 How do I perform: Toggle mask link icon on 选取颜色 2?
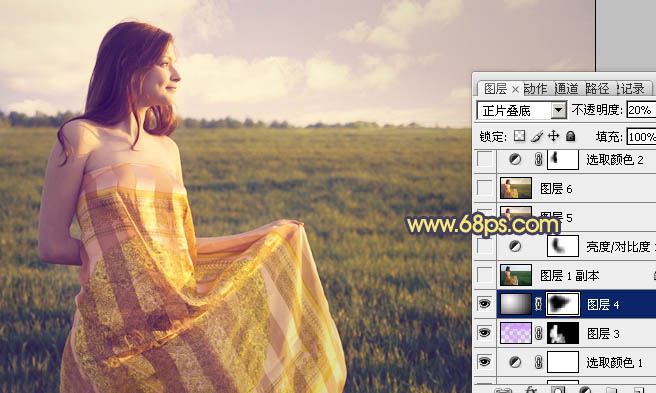pos(538,159)
